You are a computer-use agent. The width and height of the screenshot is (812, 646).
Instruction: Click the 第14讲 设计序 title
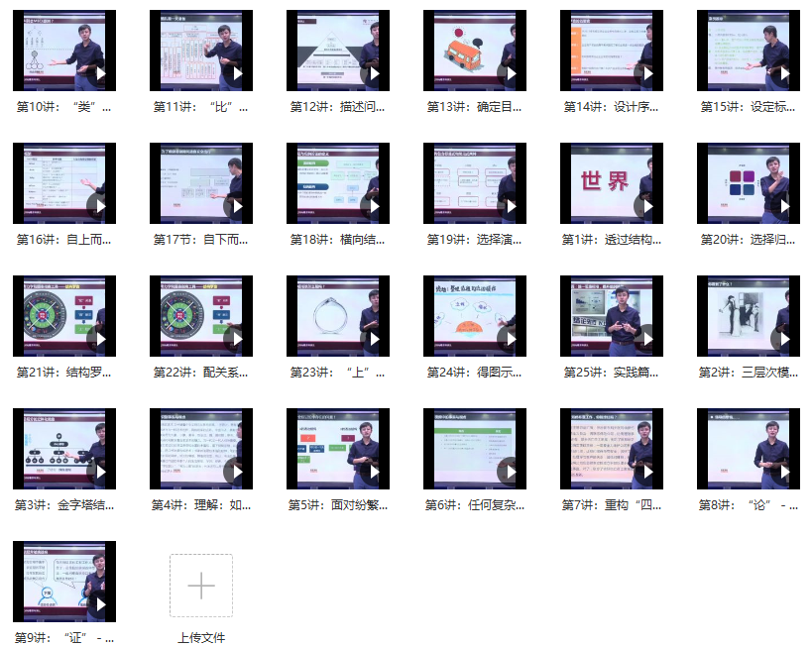[x=612, y=107]
